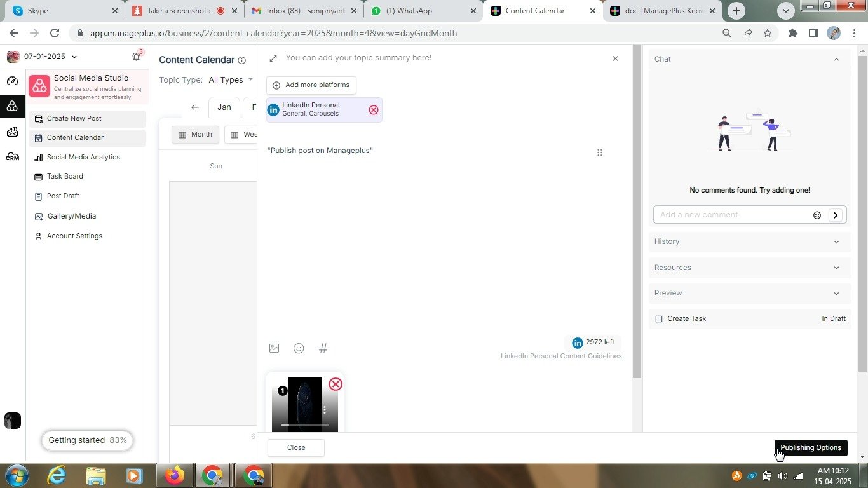
Task: Open the Social Media Studio icon in left rail
Action: [12, 106]
